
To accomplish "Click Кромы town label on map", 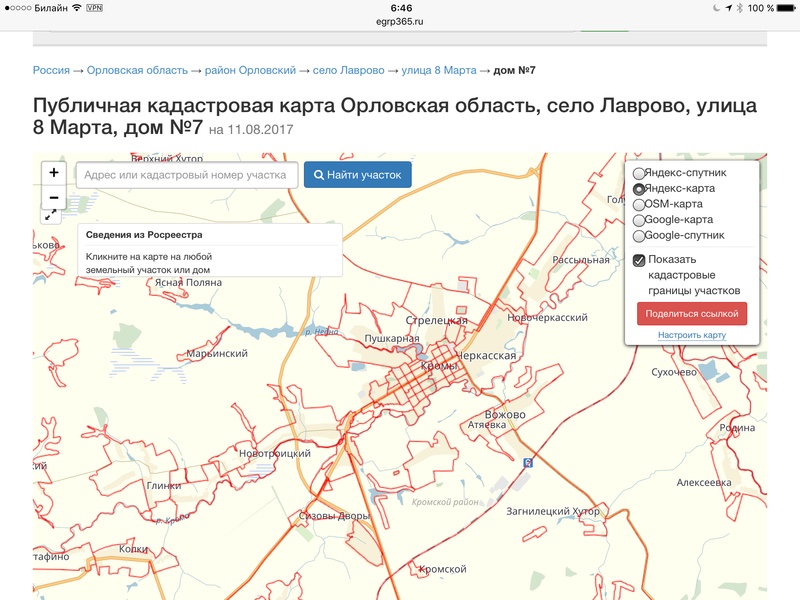I will (x=439, y=366).
